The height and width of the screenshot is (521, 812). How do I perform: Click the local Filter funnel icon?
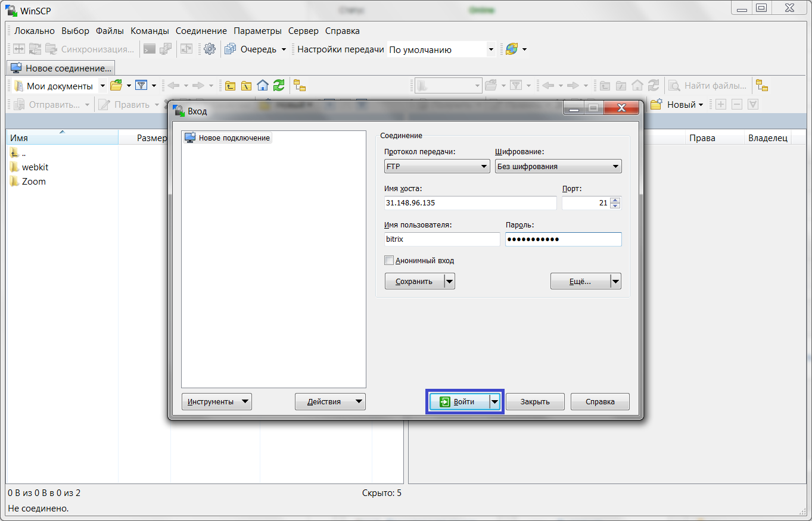tap(141, 86)
